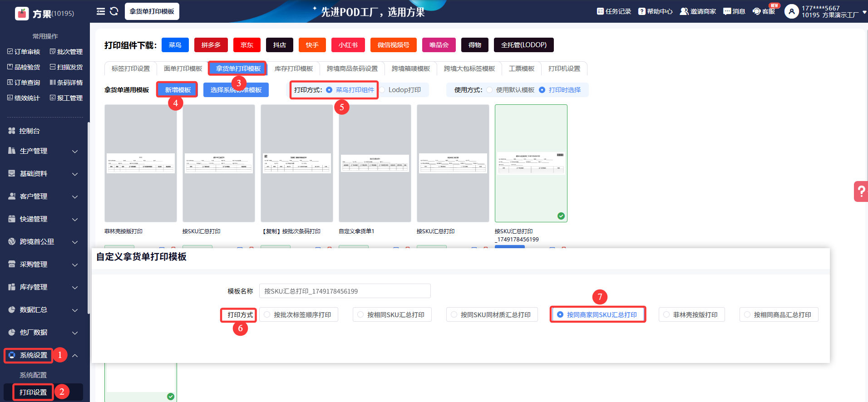Select 菲林壳按版打印 template thumbnail
The width and height of the screenshot is (868, 402).
(x=141, y=163)
